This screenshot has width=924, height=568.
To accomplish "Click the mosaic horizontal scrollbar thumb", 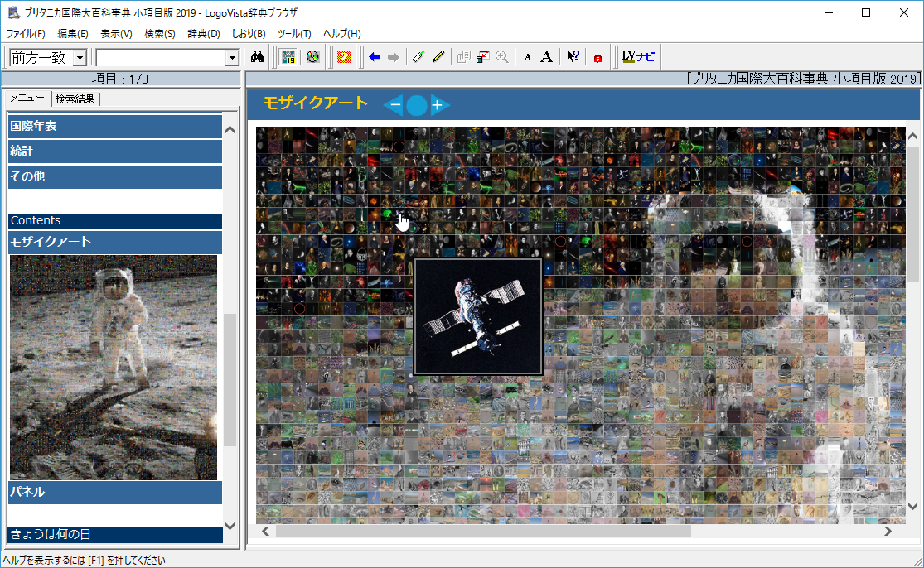I will [x=483, y=532].
